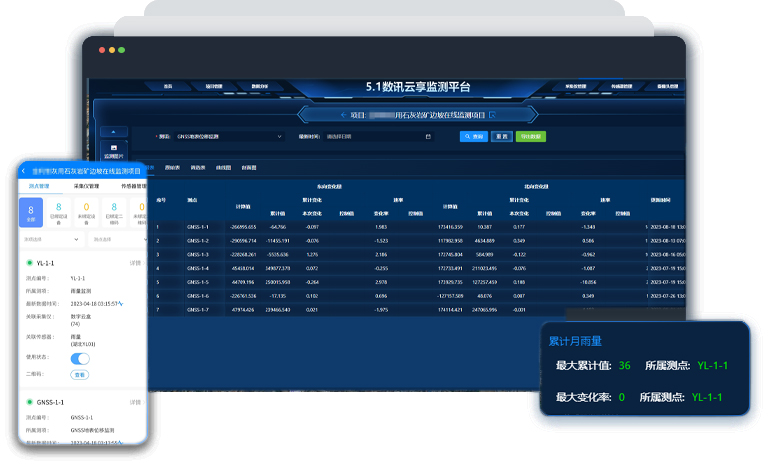Click the trend icon after 2023-04-18 03:15:57

pos(120,304)
